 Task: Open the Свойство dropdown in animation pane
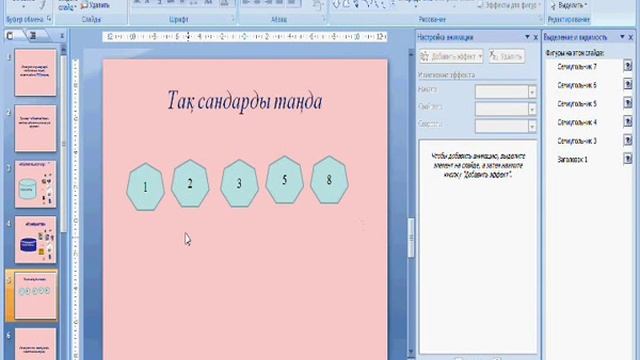point(531,109)
